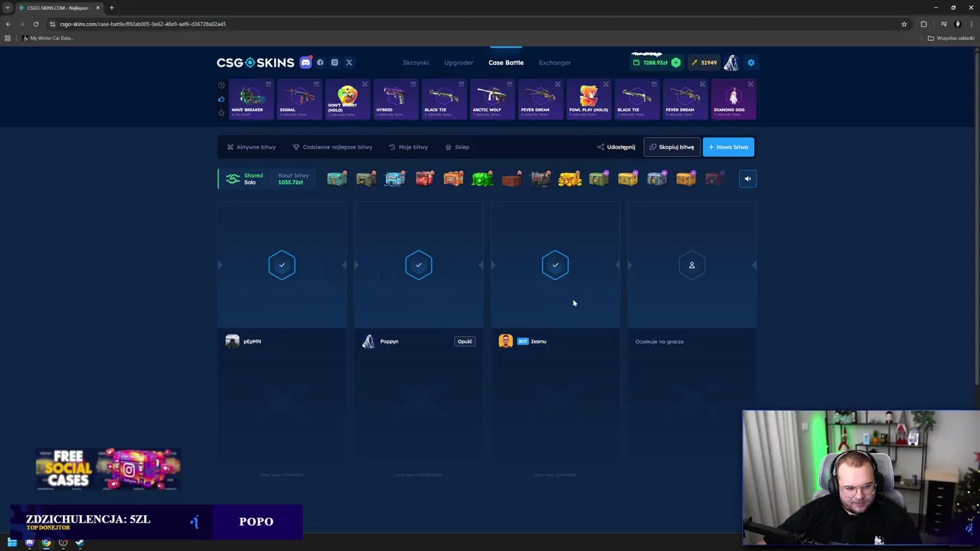Click the Koszt bitwy 1035.72zł value
This screenshot has height=551, width=980.
click(290, 182)
